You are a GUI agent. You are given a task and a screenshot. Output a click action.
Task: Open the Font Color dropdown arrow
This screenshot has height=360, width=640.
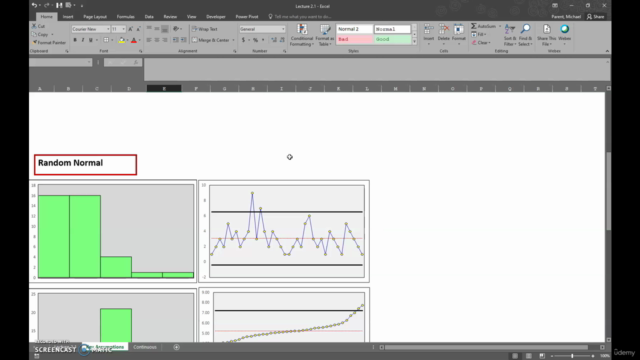(x=140, y=40)
